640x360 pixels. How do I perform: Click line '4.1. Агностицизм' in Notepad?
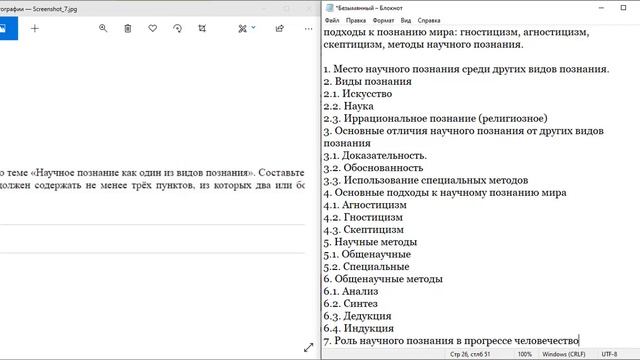click(x=365, y=204)
